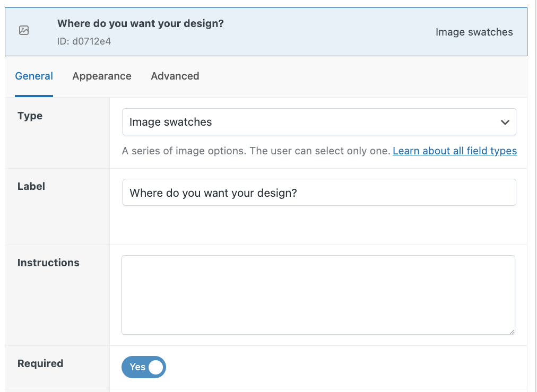
Task: Click the label showing Where do you want your design
Action: 140,23
